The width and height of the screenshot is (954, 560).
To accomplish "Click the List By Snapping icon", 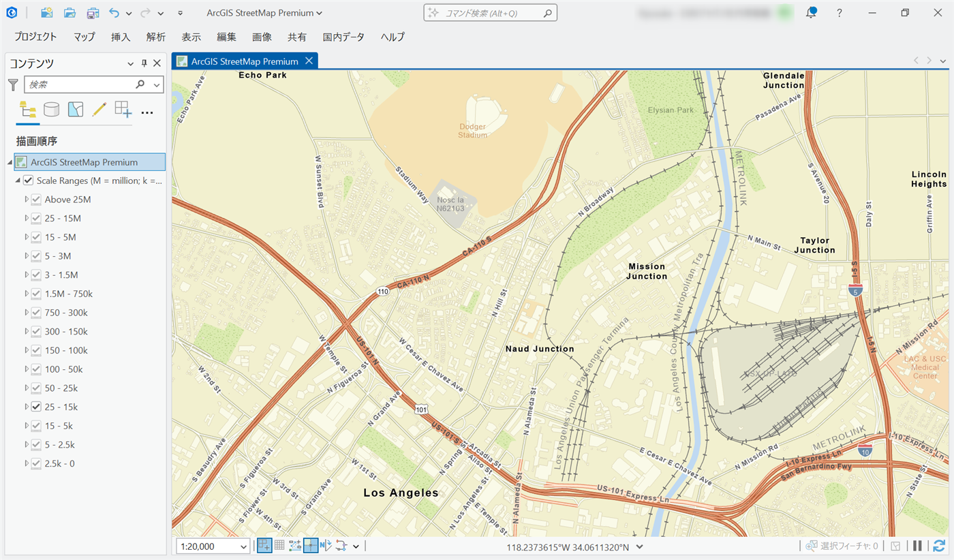I will point(123,109).
